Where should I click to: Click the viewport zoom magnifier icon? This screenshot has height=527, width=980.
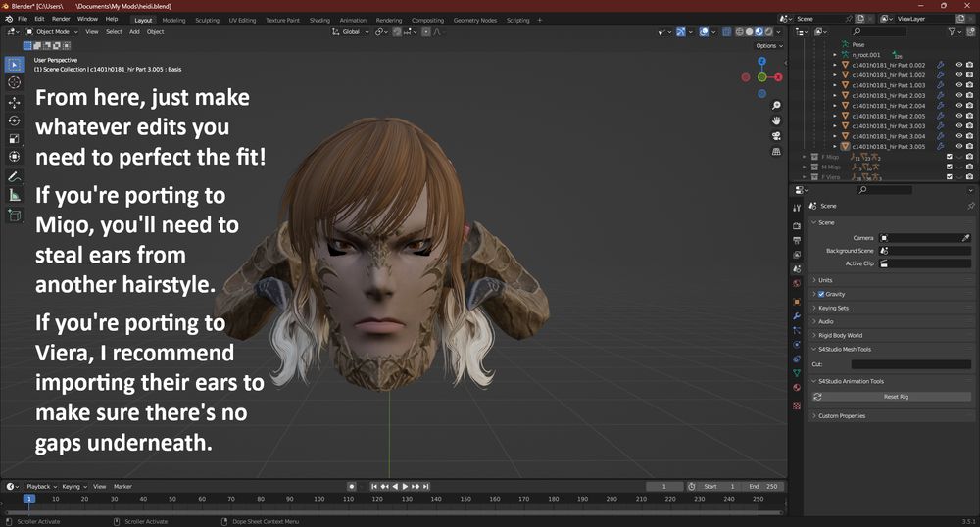(x=776, y=106)
